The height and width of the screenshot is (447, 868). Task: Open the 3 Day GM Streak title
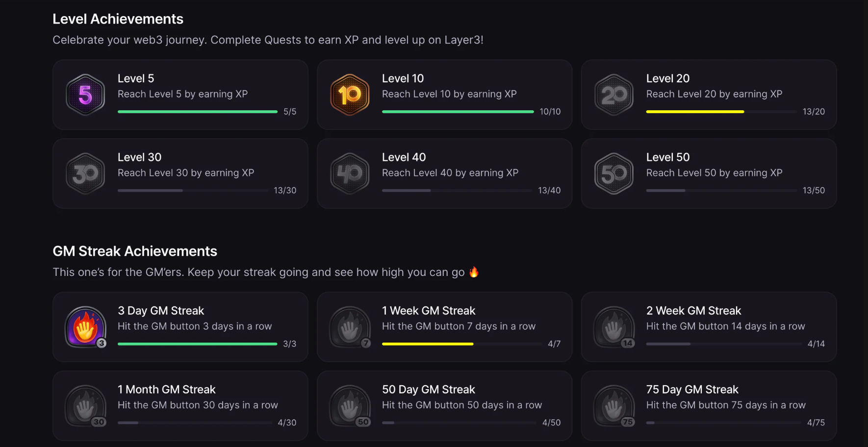161,311
